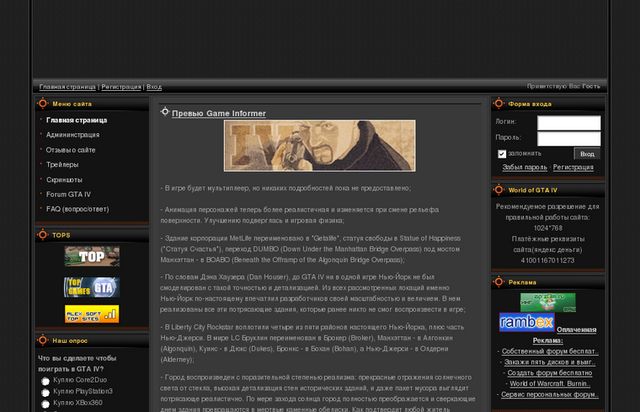640x412 pixels.
Task: Click the crosshair icon beside article title
Action: (165, 111)
